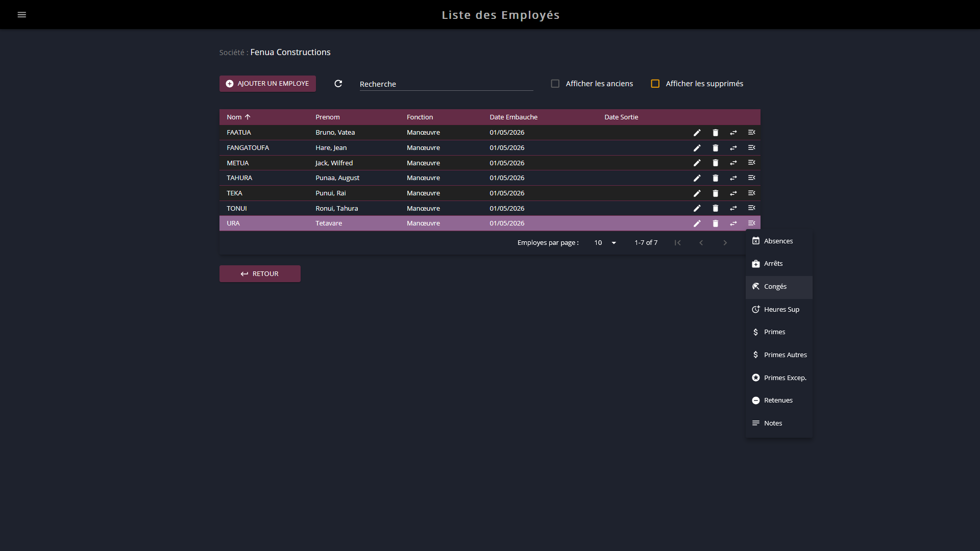Open Employes par page dropdown
Image resolution: width=980 pixels, height=551 pixels.
point(605,243)
